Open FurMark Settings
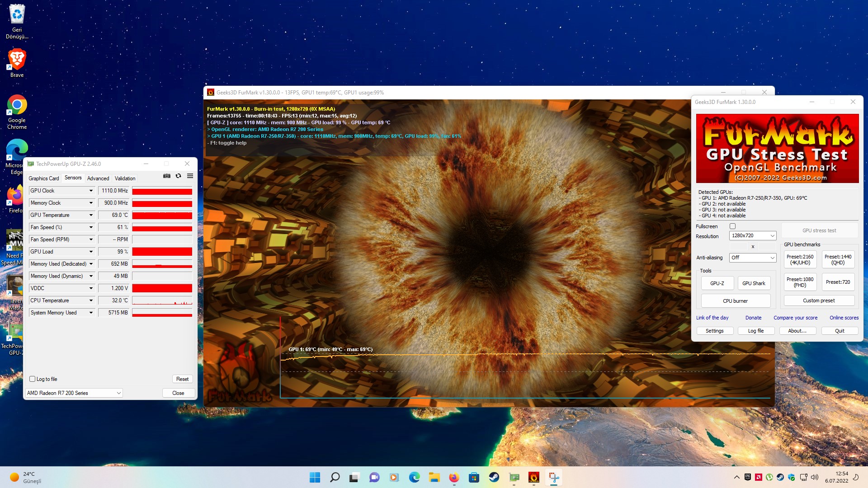 (715, 331)
